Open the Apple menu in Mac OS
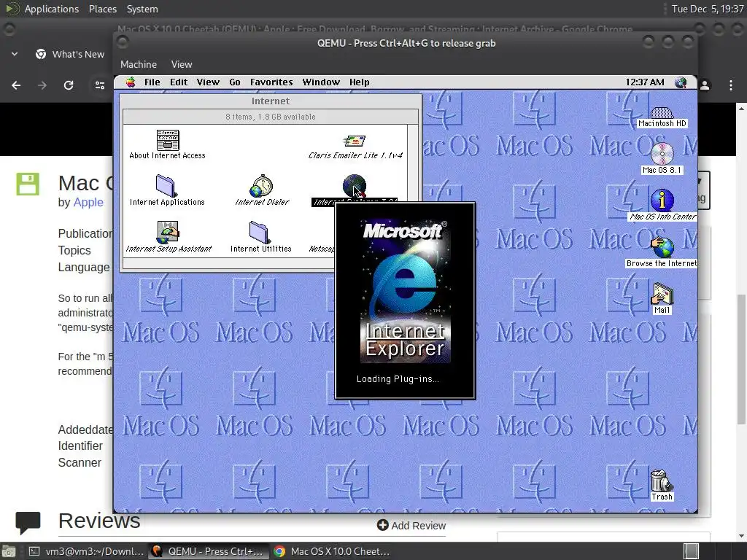Screen dimensions: 747x560 click(130, 82)
